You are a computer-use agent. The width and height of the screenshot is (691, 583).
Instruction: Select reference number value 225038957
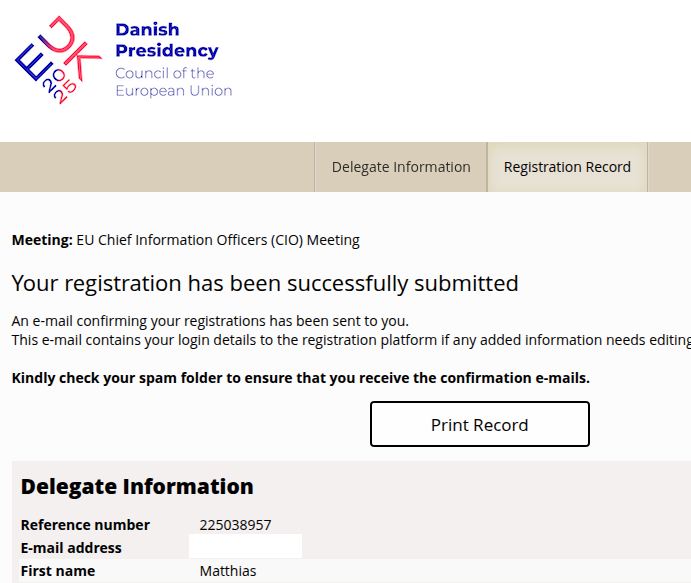[235, 525]
